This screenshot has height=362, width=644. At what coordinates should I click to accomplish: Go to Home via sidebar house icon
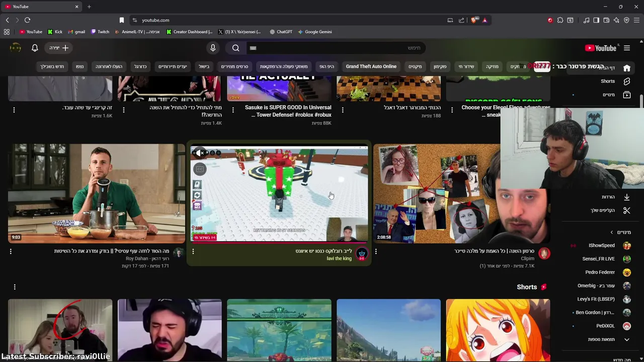tap(627, 68)
